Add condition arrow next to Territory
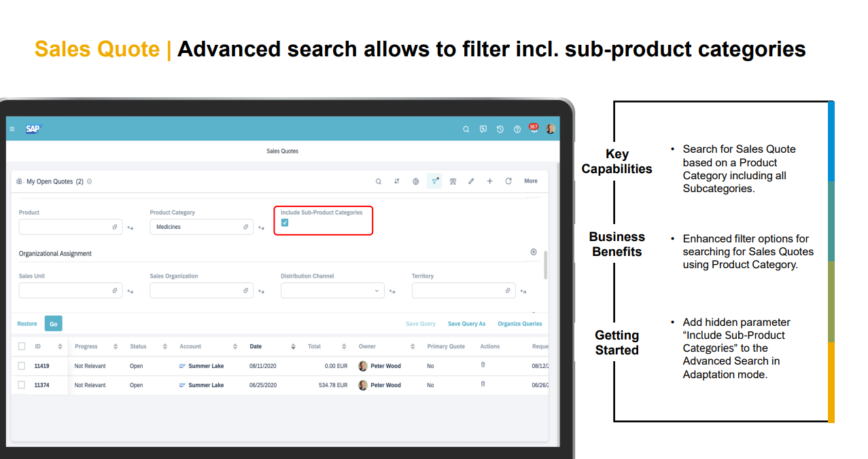 [x=523, y=292]
